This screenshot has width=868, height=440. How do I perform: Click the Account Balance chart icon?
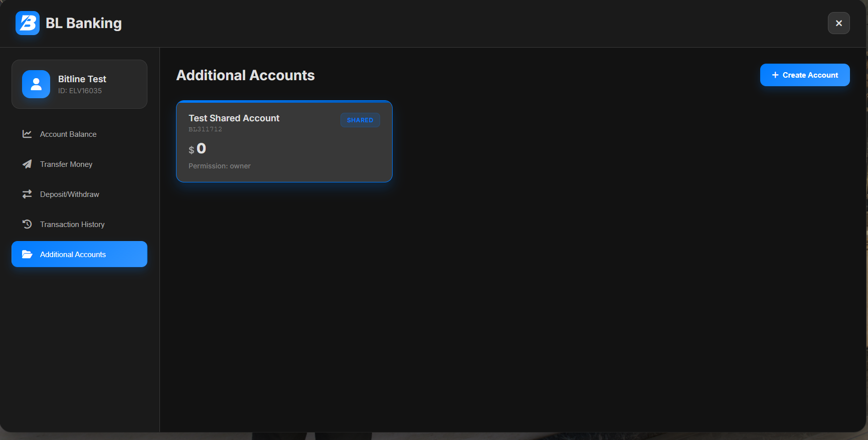[27, 134]
